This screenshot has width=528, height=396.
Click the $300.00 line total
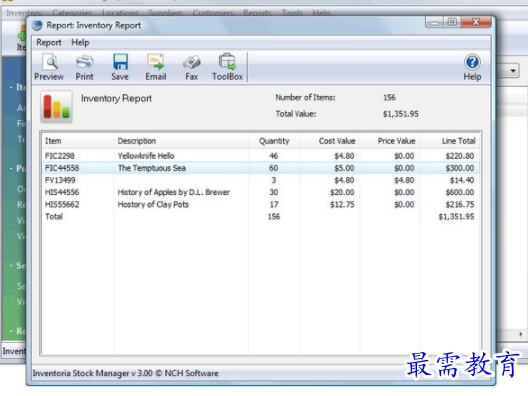tap(460, 168)
